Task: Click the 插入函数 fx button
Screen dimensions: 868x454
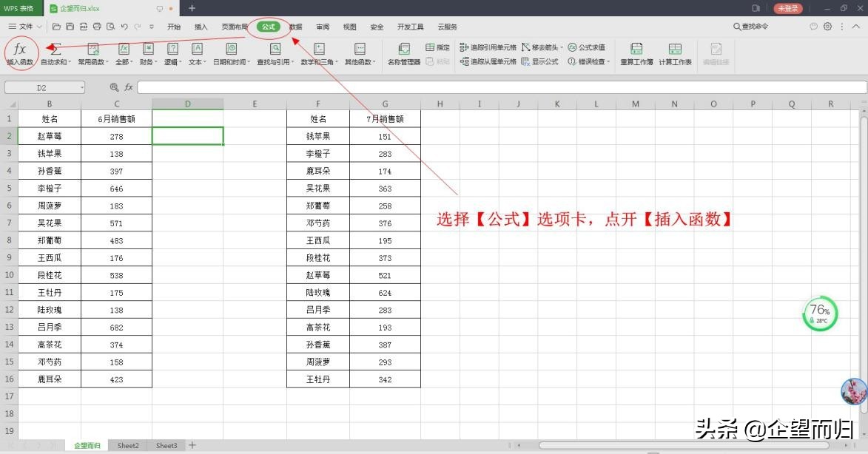Action: 20,54
